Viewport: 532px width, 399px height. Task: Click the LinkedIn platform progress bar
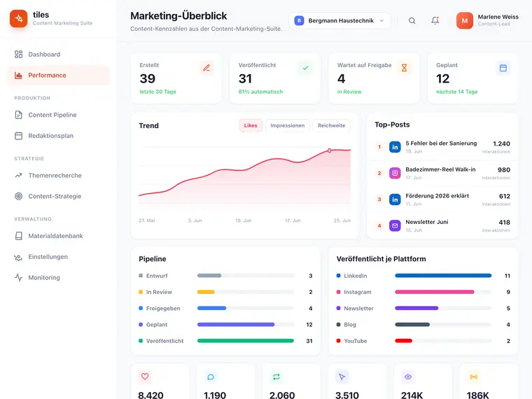pos(443,276)
